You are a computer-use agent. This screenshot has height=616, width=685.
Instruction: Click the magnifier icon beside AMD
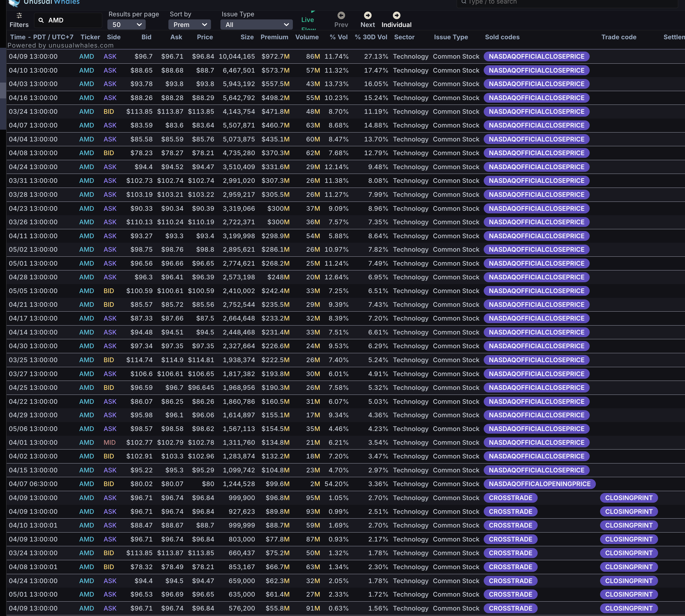41,20
